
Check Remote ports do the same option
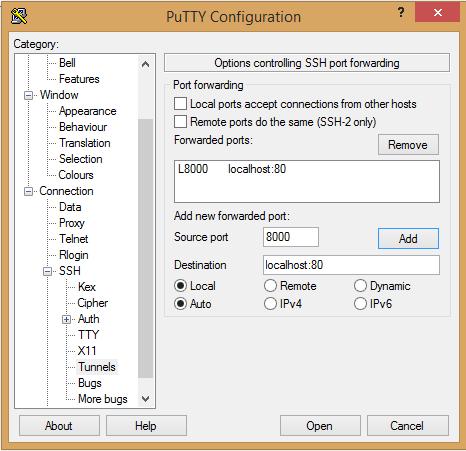tap(180, 122)
